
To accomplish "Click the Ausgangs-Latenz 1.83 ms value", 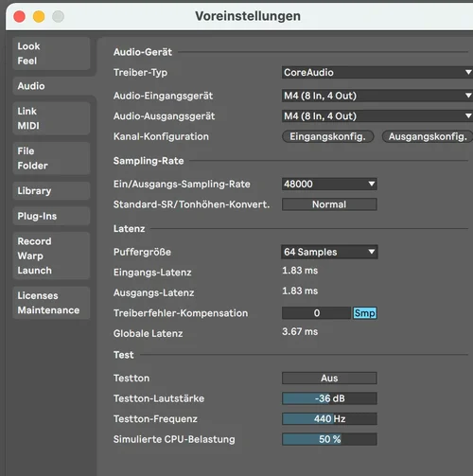I will [x=300, y=291].
